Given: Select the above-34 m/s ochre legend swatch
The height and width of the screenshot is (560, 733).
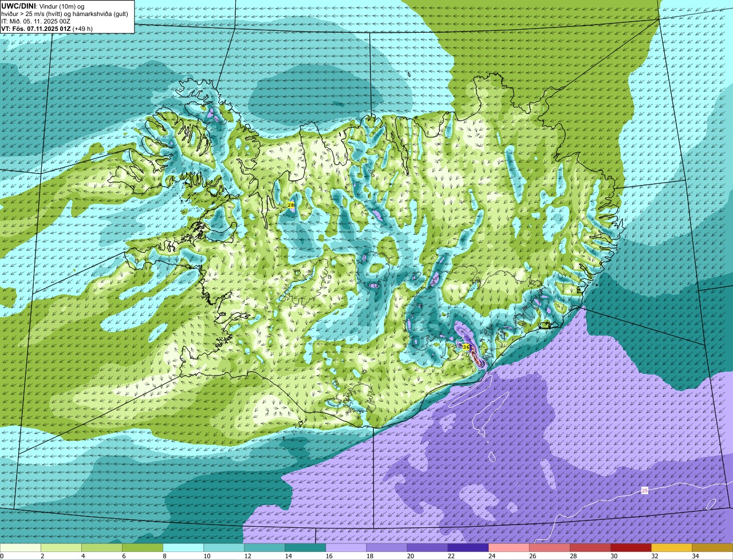Looking at the screenshot, I should click(x=712, y=547).
